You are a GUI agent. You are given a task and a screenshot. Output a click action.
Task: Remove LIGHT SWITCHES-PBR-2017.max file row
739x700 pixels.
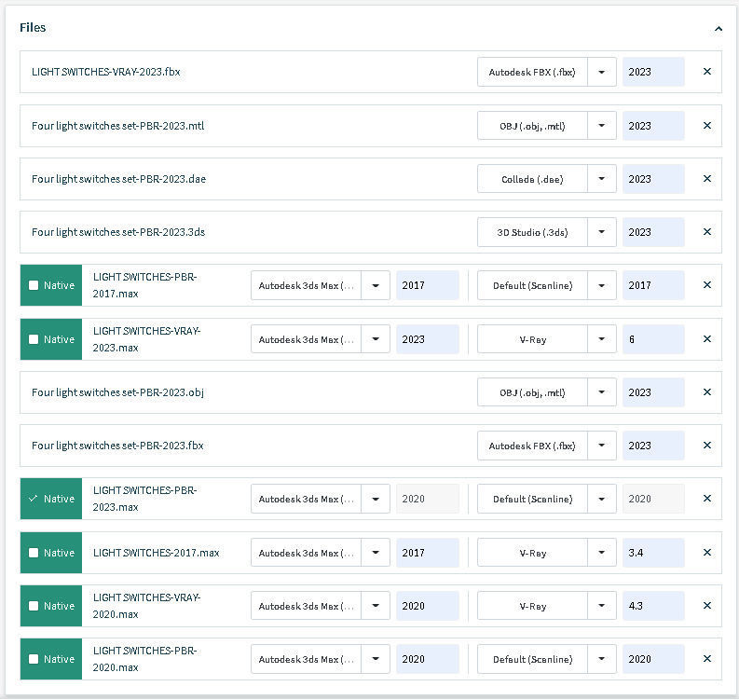click(706, 285)
